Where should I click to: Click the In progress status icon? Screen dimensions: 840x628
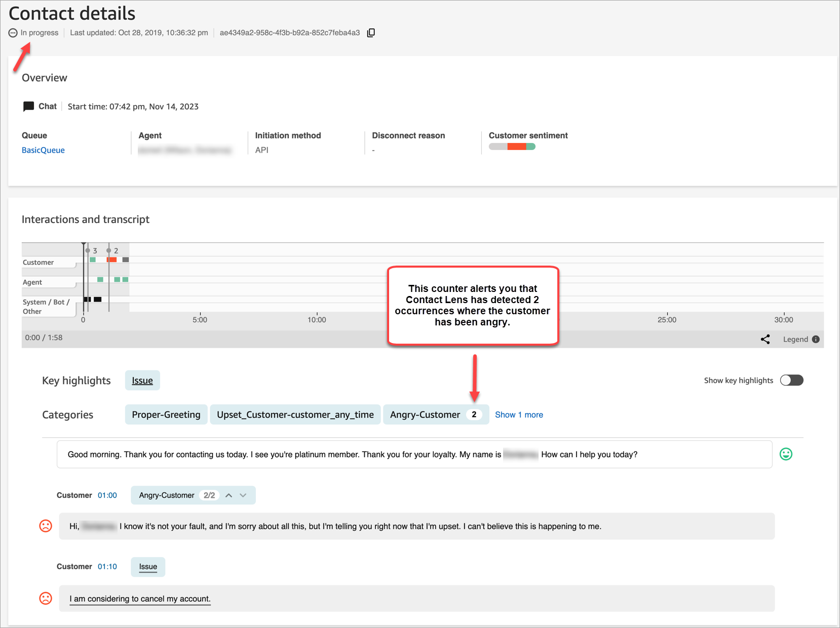click(12, 32)
